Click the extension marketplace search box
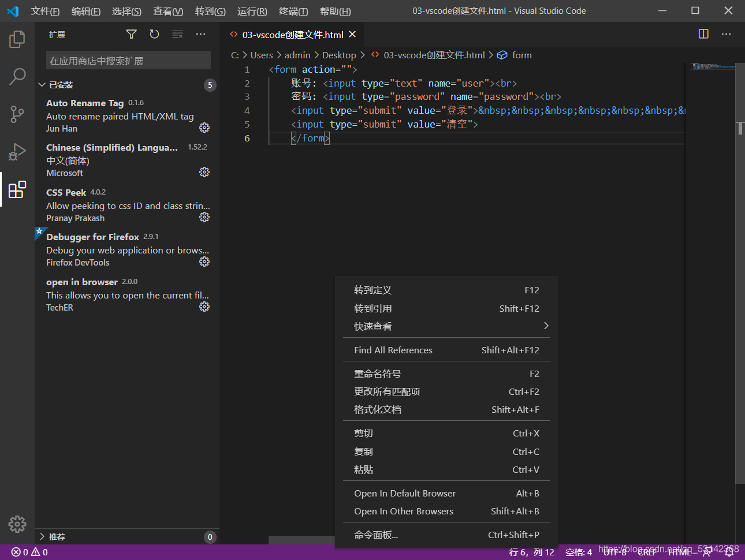Screen dimensions: 745x560 point(128,61)
